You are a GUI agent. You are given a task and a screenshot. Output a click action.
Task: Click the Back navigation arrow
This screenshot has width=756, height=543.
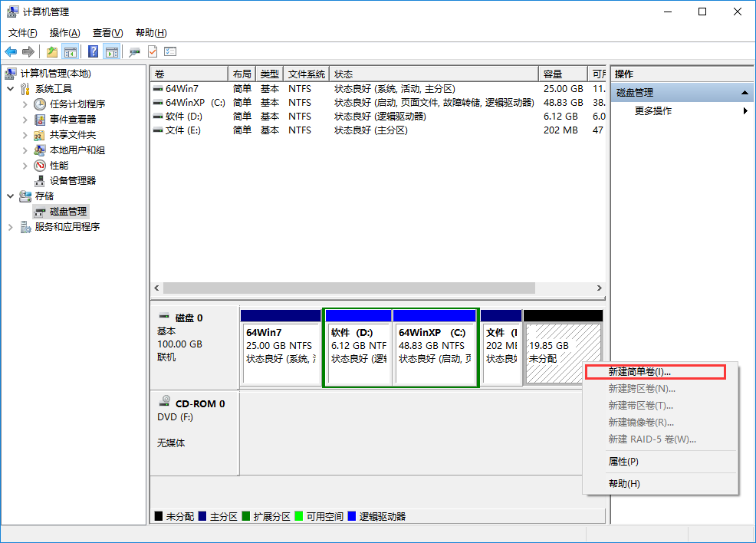tap(10, 51)
